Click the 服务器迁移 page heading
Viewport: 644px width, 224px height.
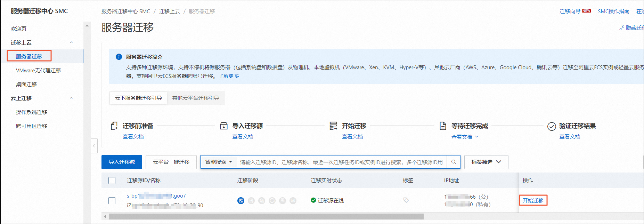(x=127, y=27)
